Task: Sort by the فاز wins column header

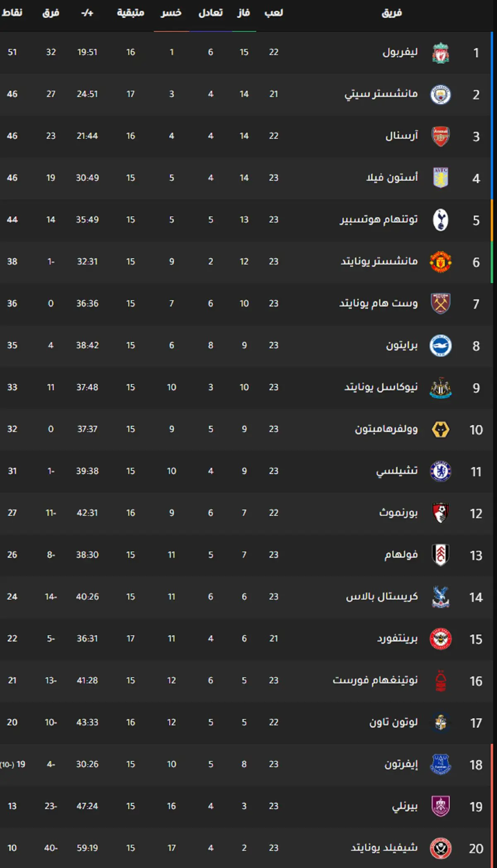Action: [x=244, y=13]
